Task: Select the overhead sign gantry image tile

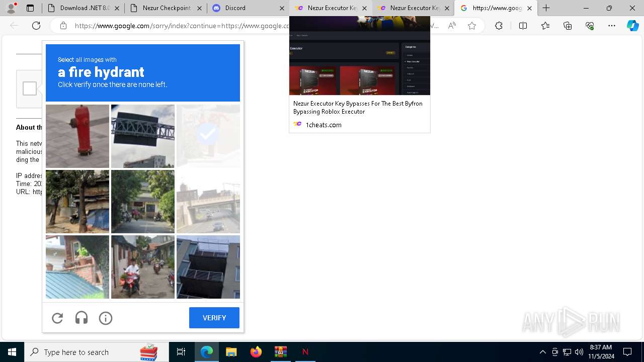Action: point(143,136)
